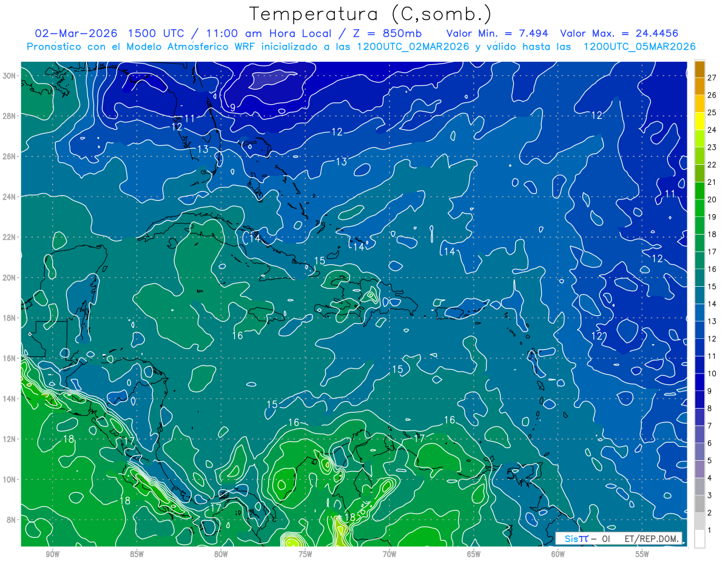Select 'Valor Min. = 7.494' in the header
Viewport: 728px width, 562px height.
pos(499,33)
